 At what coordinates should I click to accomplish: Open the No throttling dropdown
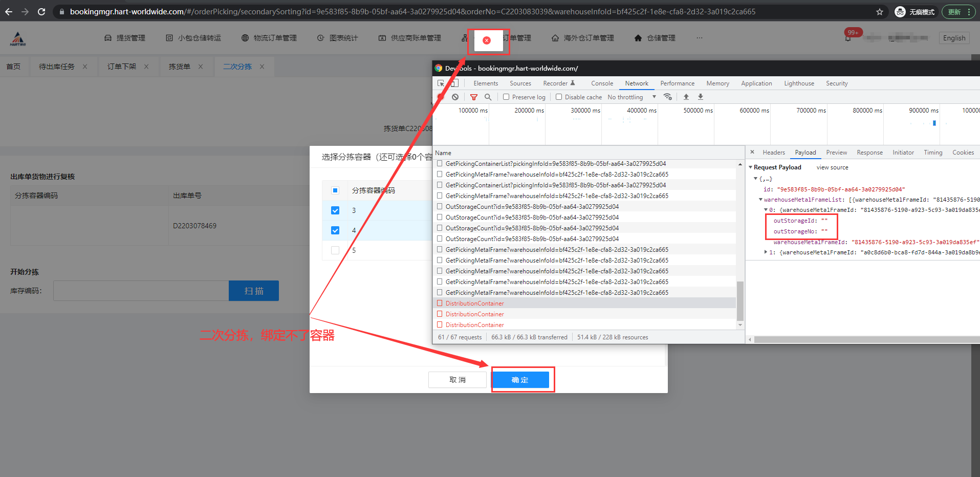[631, 97]
